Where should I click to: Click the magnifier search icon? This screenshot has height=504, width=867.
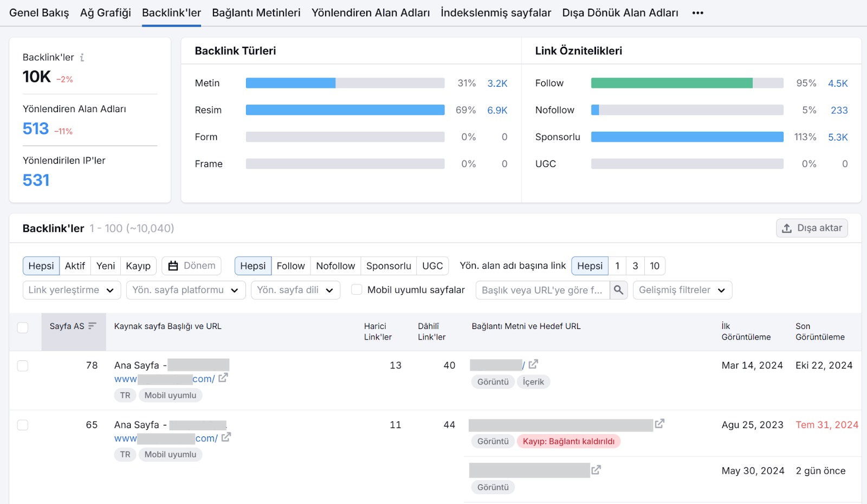(618, 290)
